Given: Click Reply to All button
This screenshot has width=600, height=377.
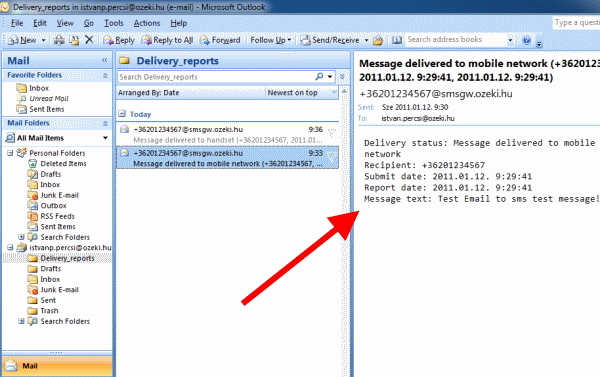Looking at the screenshot, I should tap(167, 40).
